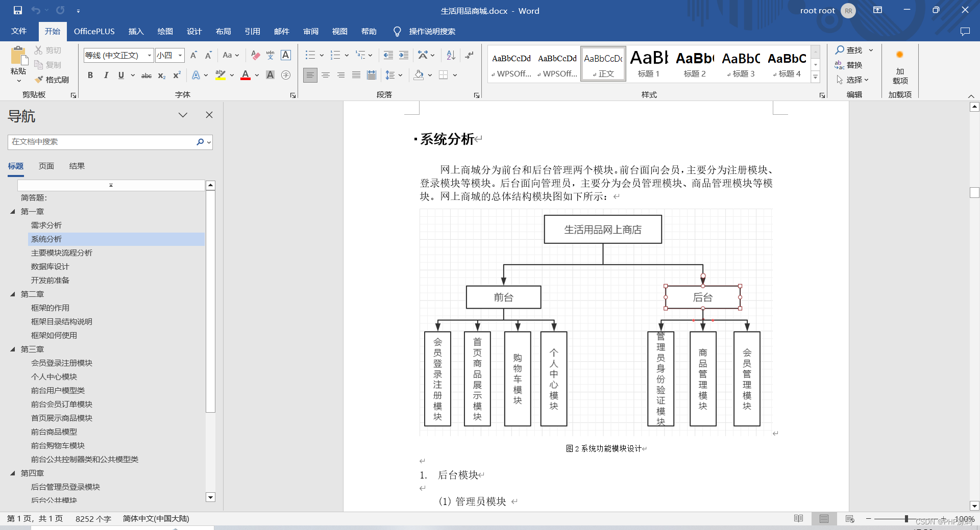Switch to 结果 navigation tab
This screenshot has width=980, height=530.
[x=77, y=166]
